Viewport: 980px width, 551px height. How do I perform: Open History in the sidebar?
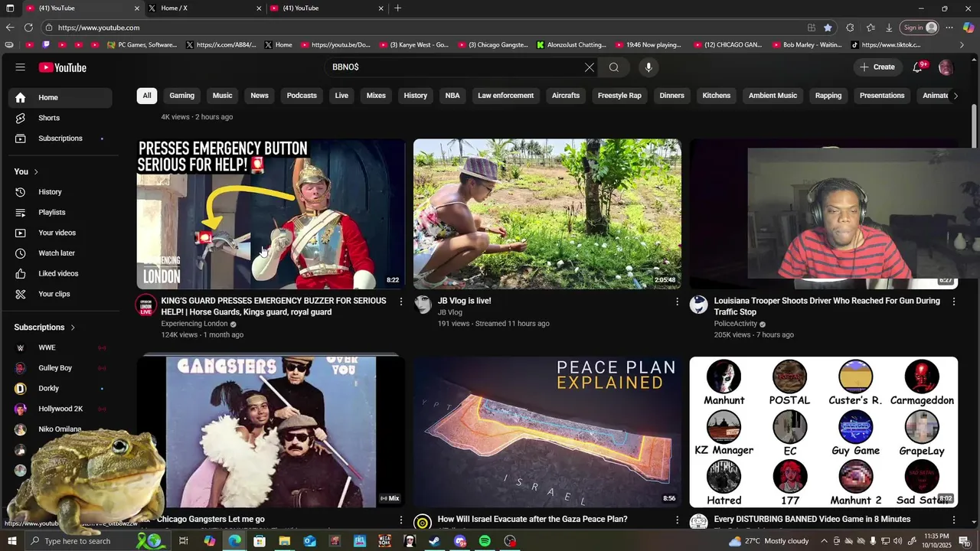tap(60, 192)
